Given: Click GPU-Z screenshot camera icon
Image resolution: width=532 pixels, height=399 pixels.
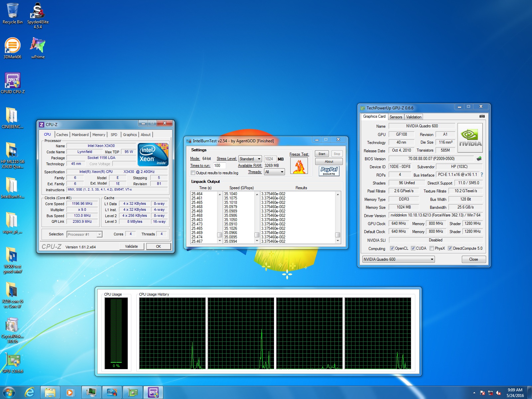Looking at the screenshot, I should click(482, 116).
